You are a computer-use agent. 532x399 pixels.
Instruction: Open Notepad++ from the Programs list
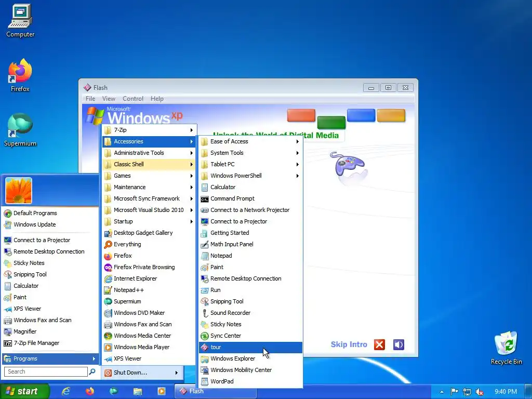click(x=149, y=290)
